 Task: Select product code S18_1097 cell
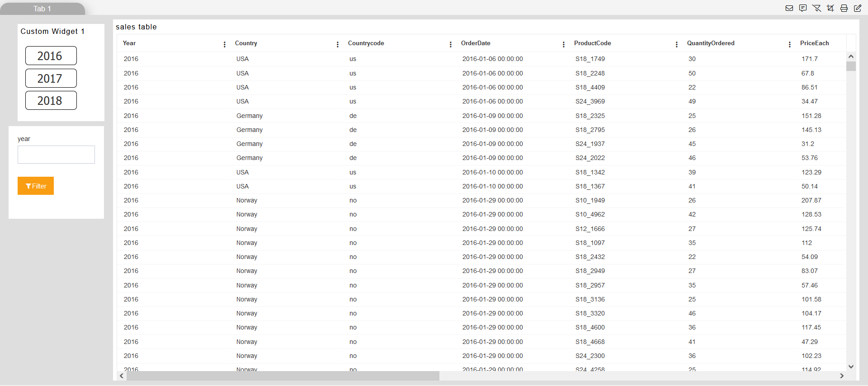pos(590,243)
